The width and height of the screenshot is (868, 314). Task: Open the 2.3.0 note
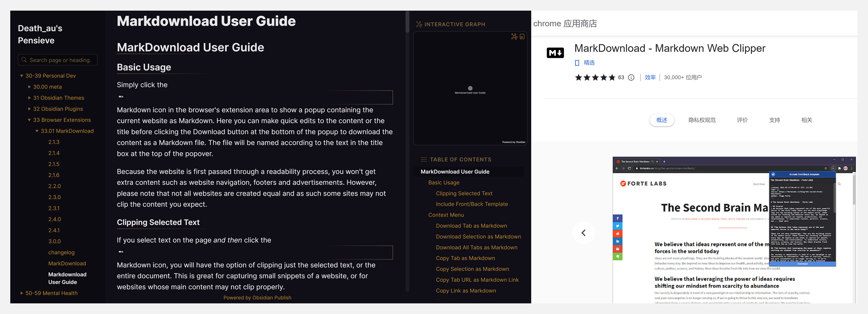pos(55,197)
